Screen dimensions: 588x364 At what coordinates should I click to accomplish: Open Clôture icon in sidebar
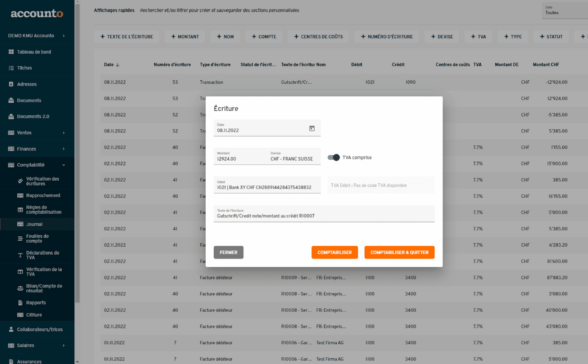pos(20,315)
